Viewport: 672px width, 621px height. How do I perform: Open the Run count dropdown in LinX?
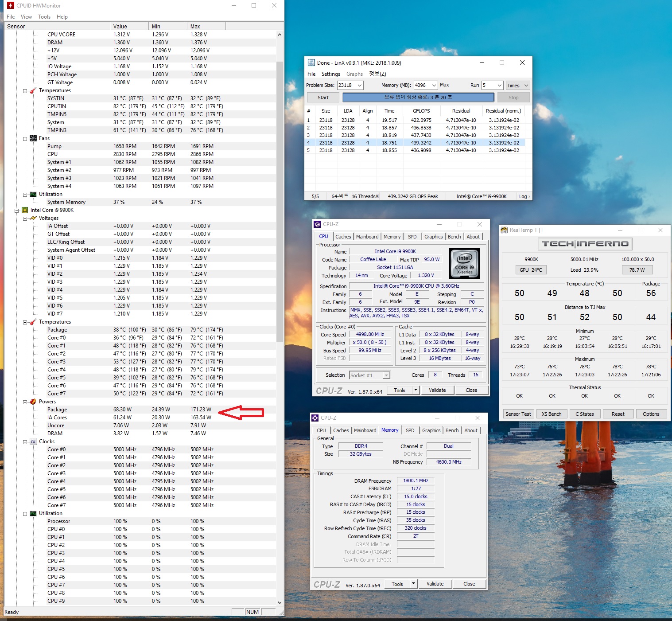(x=500, y=86)
